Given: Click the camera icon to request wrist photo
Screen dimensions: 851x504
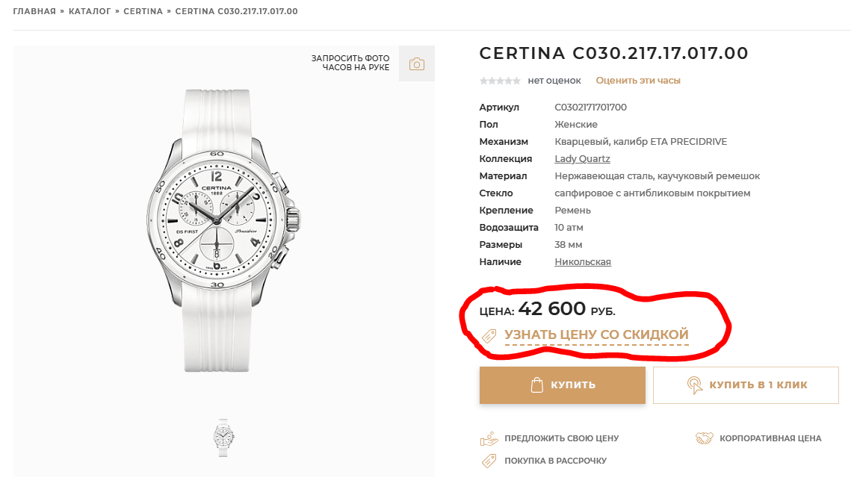Looking at the screenshot, I should coord(416,64).
